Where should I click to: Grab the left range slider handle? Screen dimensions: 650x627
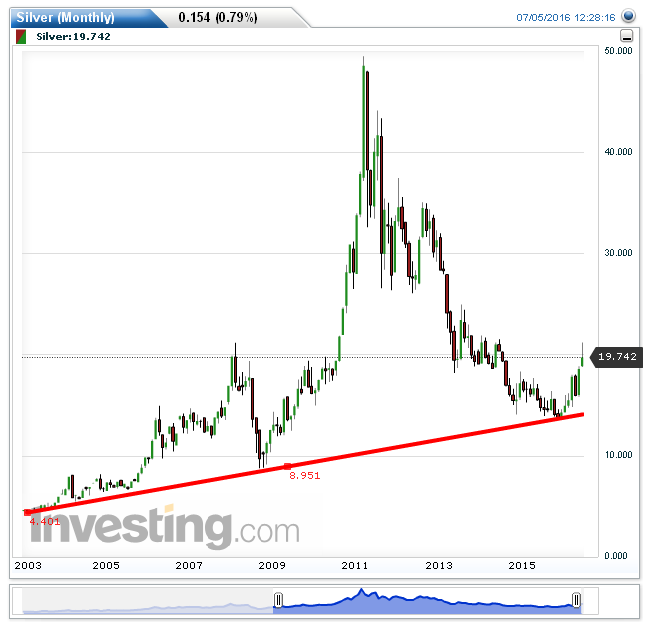pyautogui.click(x=278, y=600)
